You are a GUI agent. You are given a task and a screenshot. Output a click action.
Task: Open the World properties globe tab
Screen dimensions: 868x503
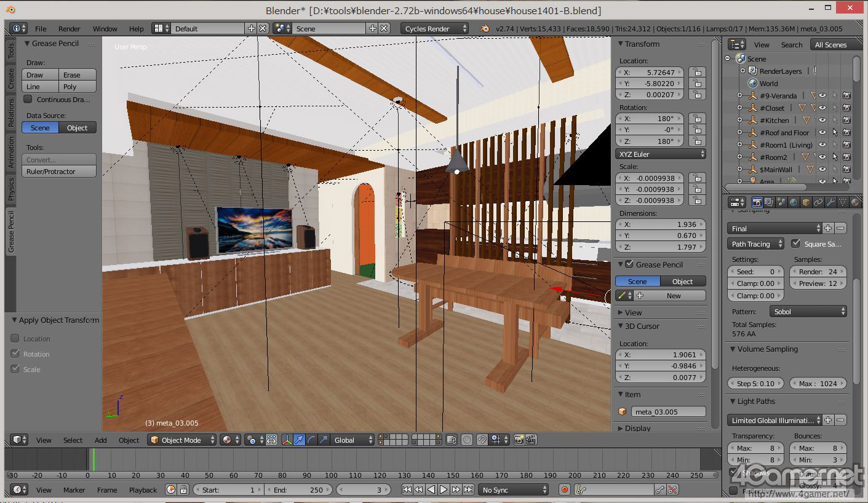point(794,202)
